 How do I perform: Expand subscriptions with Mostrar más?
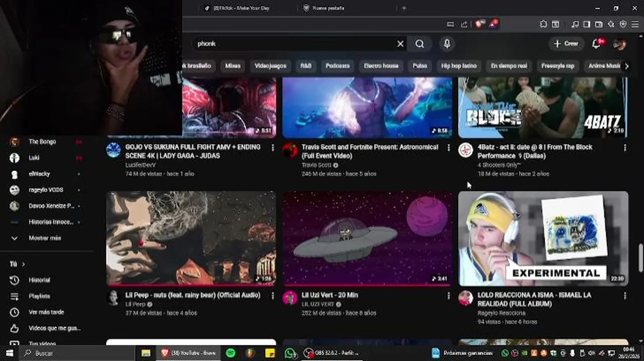pyautogui.click(x=45, y=238)
